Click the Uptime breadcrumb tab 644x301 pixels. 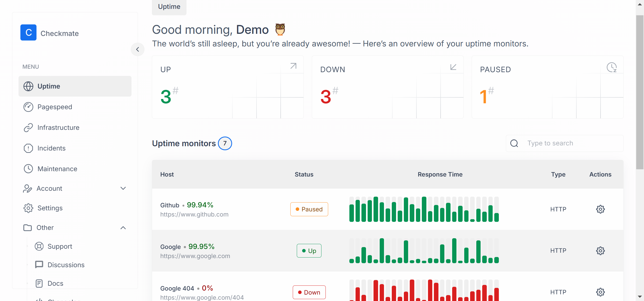click(169, 7)
